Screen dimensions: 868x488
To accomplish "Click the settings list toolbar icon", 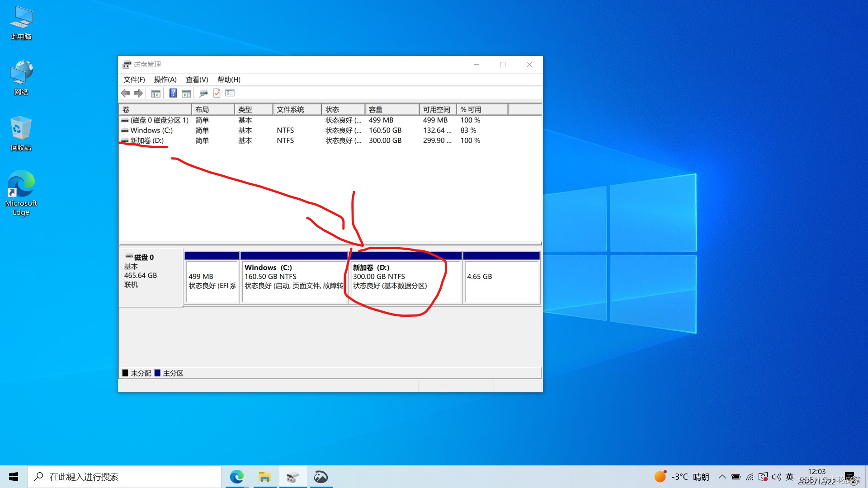I will [230, 93].
